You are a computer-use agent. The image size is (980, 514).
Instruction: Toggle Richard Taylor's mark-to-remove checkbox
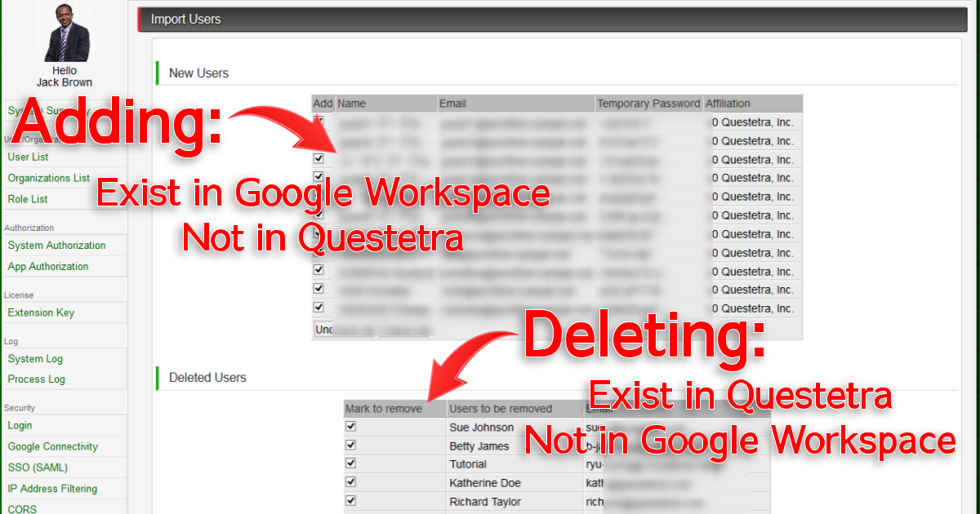[x=351, y=501]
